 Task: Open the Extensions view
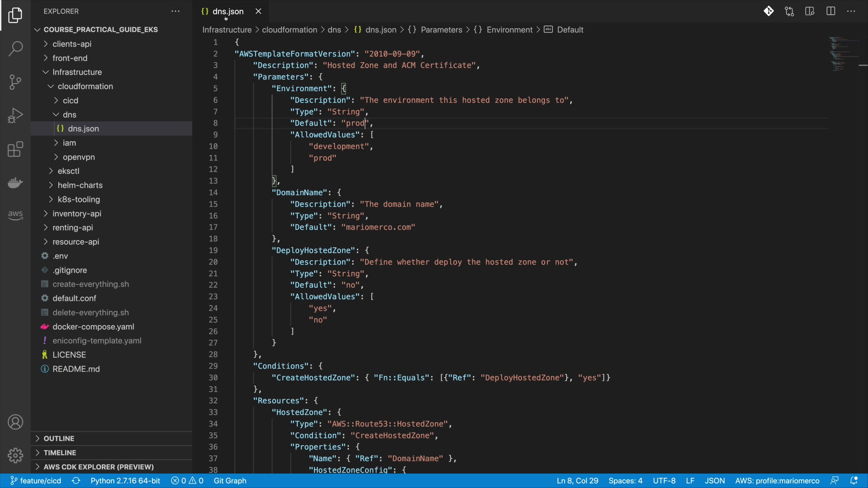[x=15, y=149]
